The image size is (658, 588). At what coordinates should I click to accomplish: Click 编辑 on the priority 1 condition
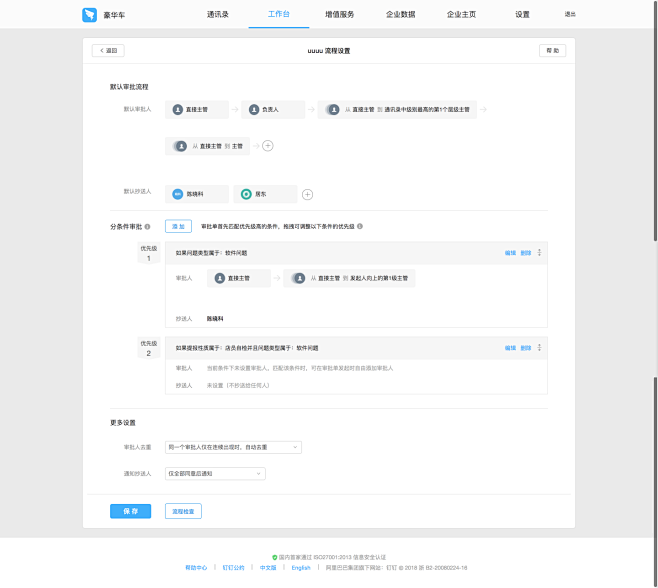point(510,253)
